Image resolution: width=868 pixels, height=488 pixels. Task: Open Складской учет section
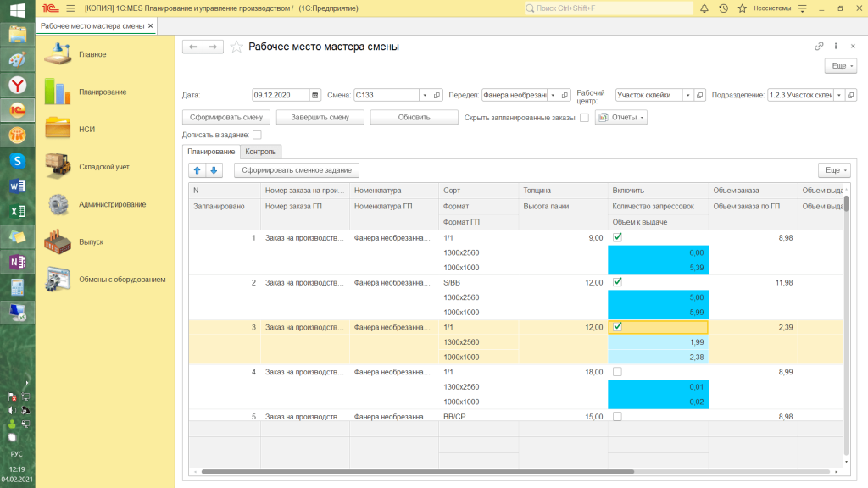pyautogui.click(x=104, y=167)
